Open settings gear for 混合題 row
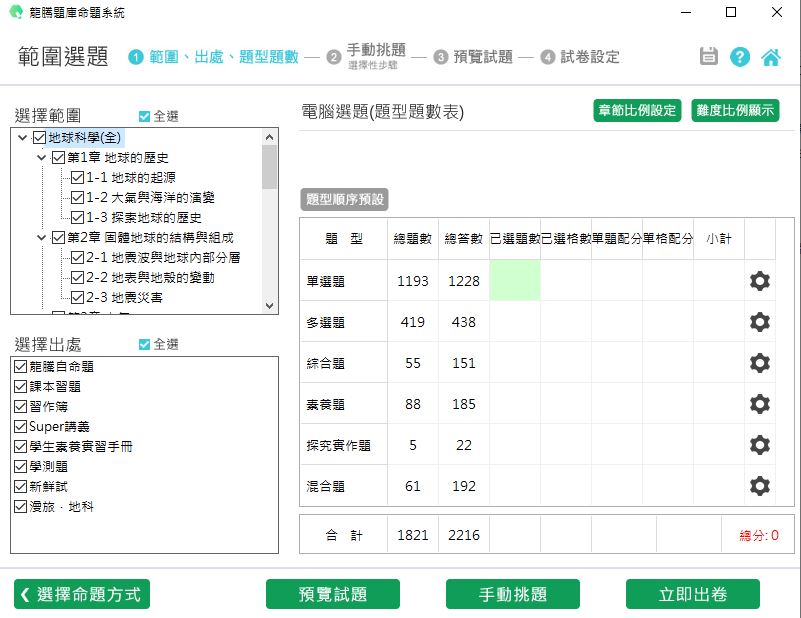 tap(760, 486)
